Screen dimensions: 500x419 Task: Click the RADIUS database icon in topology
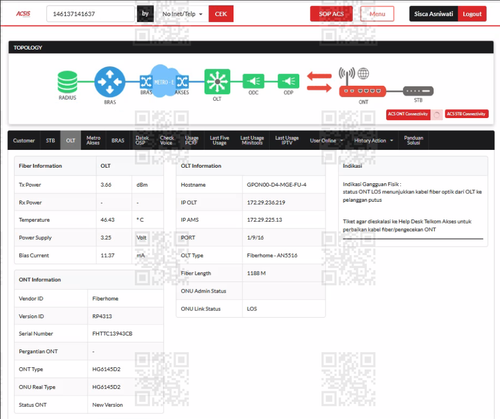point(67,82)
